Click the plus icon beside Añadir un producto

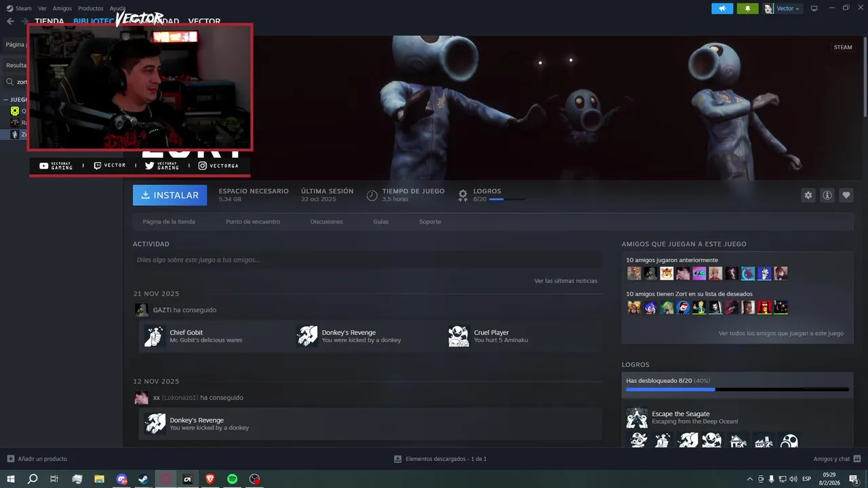(x=10, y=459)
